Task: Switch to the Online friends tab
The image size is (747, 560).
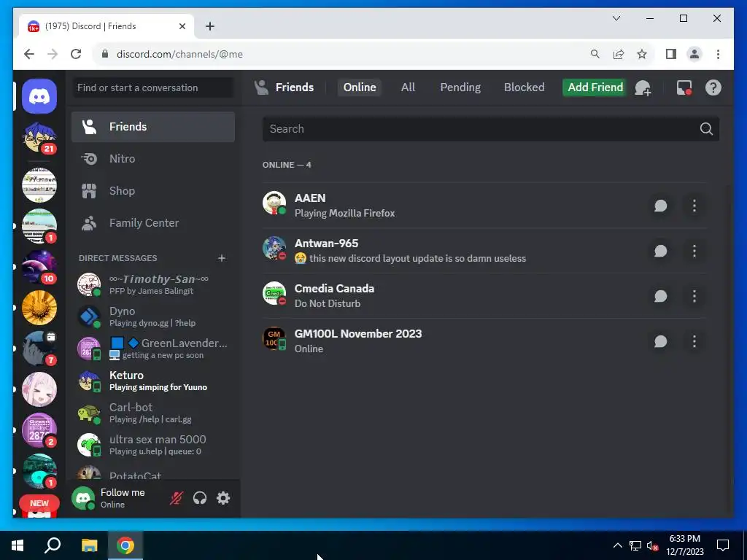Action: pos(360,87)
